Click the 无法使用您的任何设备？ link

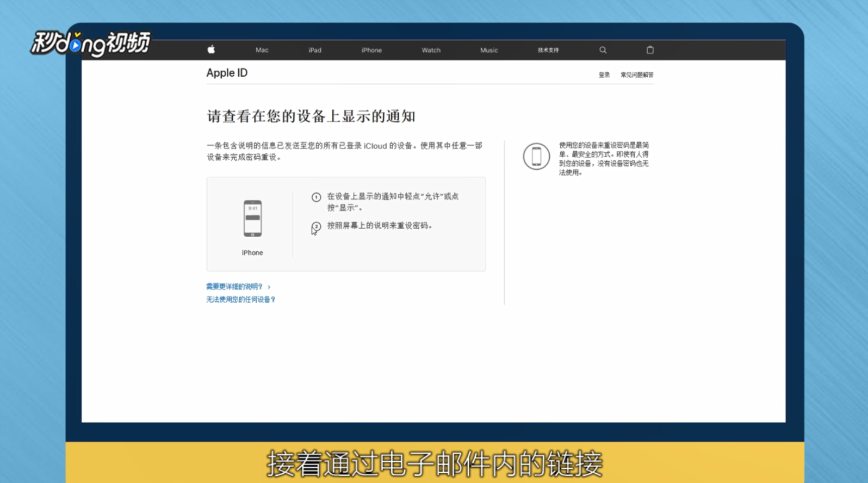click(241, 300)
